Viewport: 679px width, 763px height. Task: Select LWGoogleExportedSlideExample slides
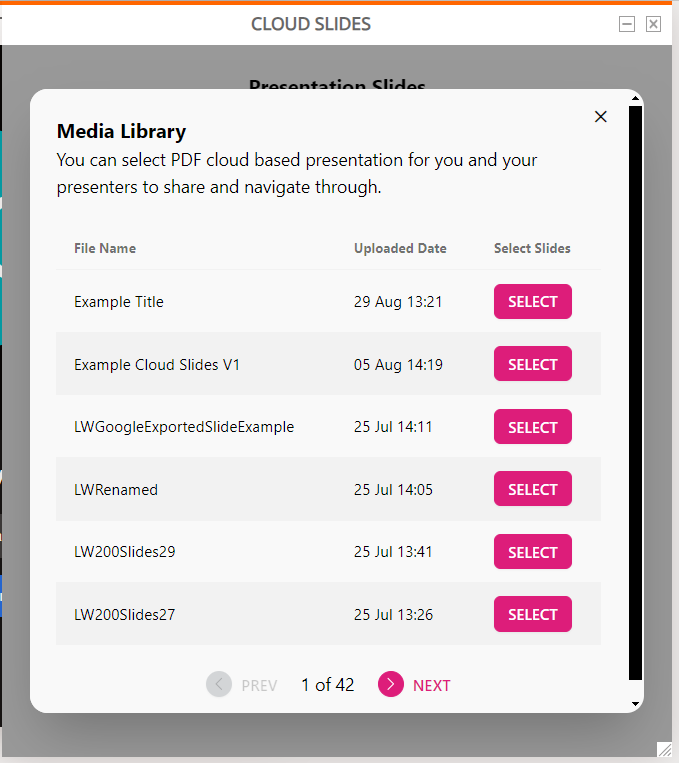pos(532,427)
